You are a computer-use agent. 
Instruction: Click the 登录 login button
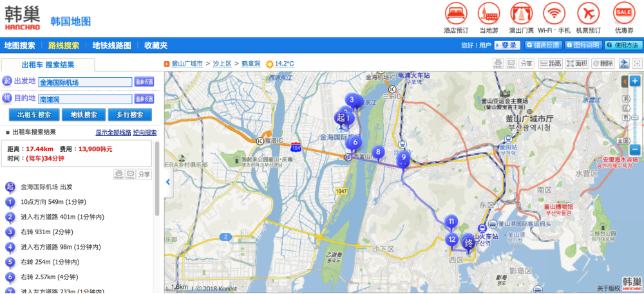pyautogui.click(x=507, y=46)
